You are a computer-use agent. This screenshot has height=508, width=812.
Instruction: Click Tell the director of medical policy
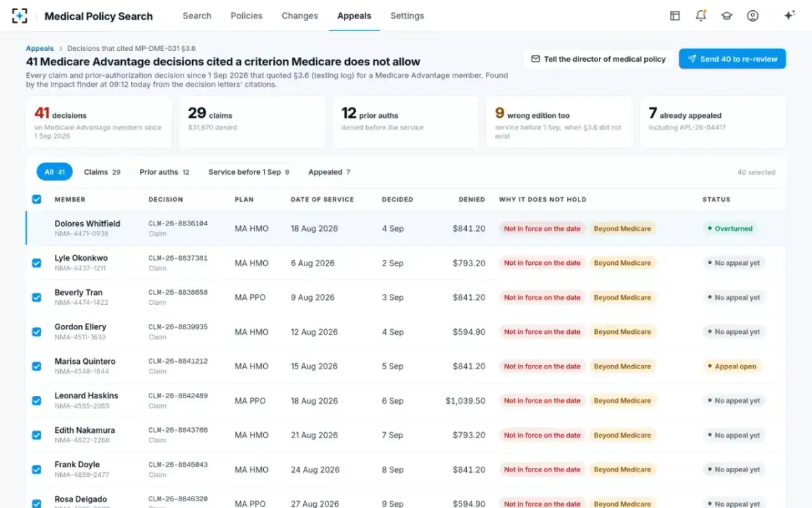[x=598, y=59]
